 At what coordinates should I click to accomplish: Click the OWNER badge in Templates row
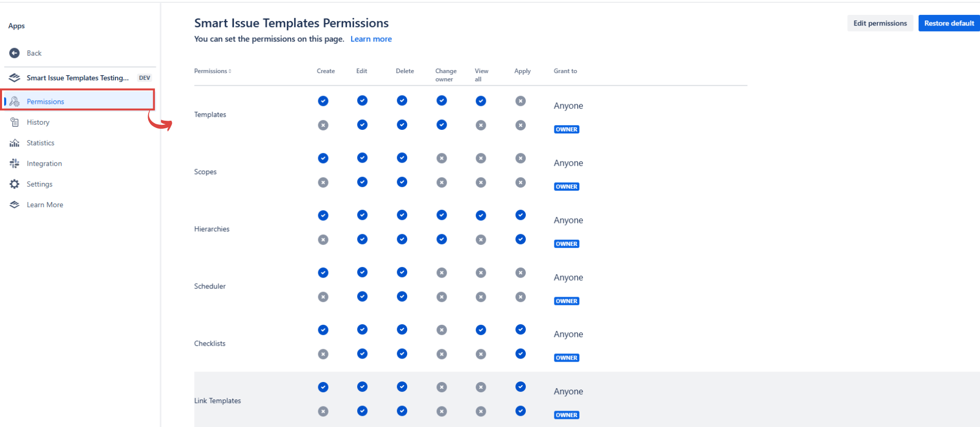pos(566,129)
